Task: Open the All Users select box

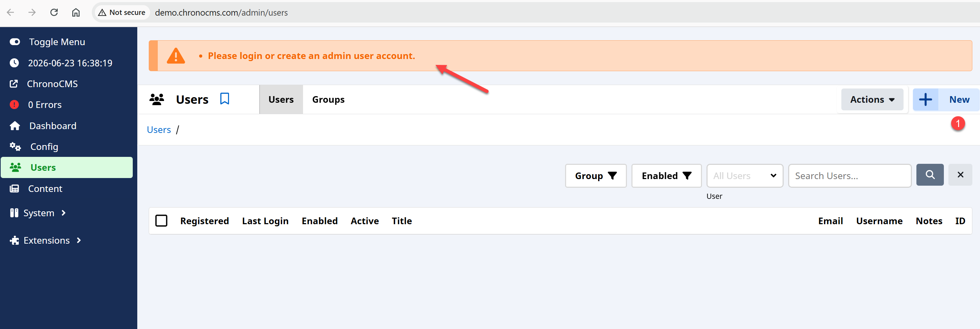Action: 745,176
